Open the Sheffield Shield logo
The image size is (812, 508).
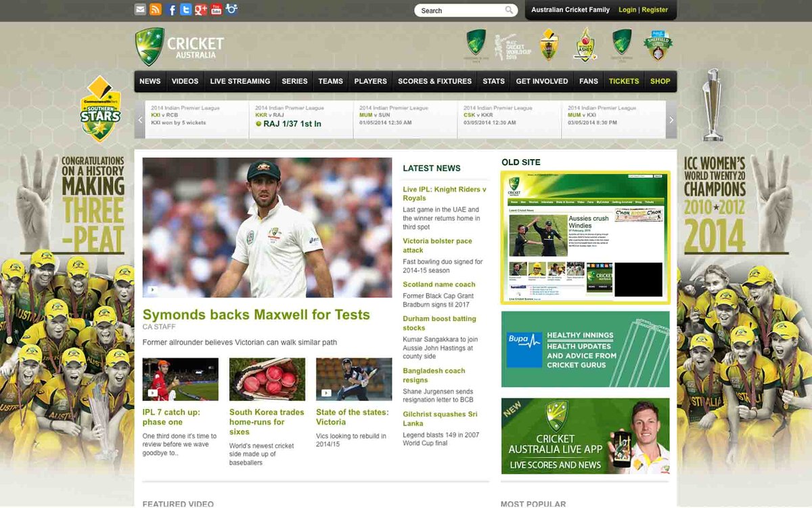[658, 45]
